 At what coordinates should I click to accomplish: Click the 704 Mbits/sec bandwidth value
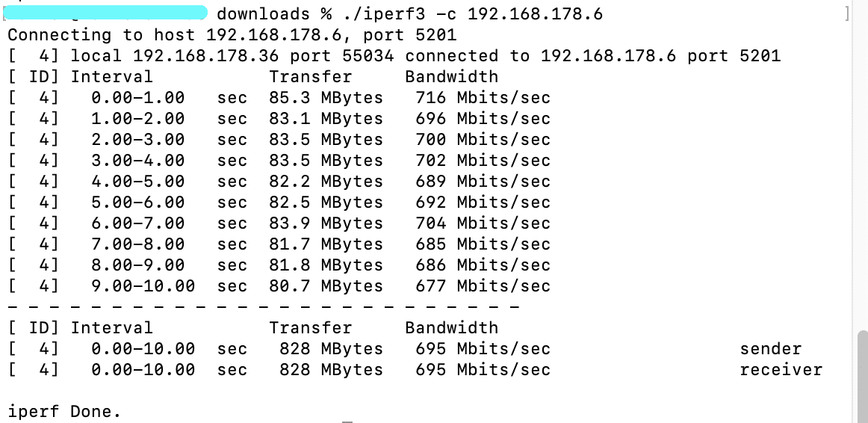pos(483,223)
